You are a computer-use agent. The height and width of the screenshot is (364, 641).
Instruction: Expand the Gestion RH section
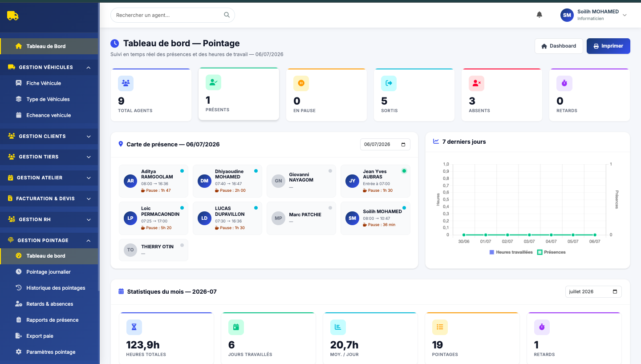[49, 219]
